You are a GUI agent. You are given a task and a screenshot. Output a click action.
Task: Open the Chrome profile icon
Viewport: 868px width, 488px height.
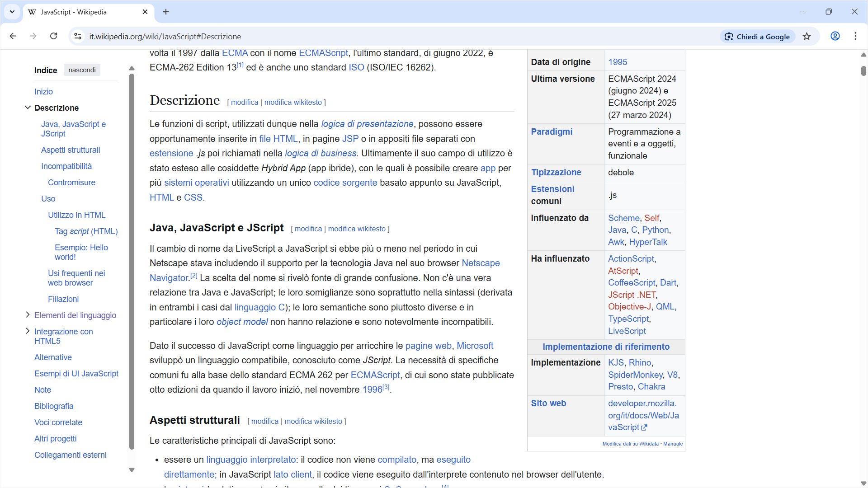tap(835, 36)
